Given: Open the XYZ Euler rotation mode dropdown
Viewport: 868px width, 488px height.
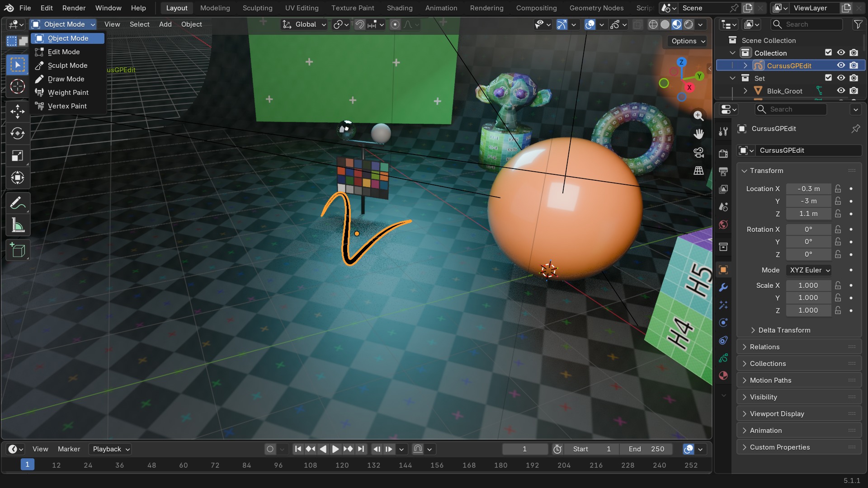Looking at the screenshot, I should pos(809,270).
